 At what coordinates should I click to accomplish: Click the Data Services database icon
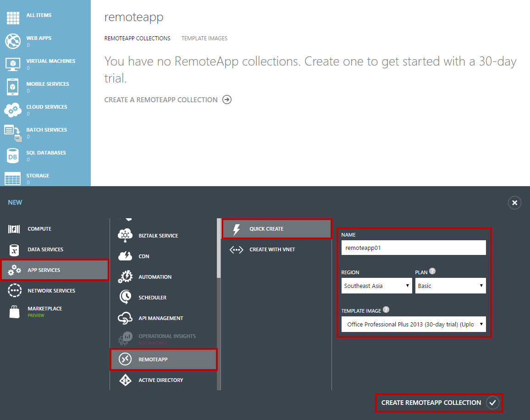pos(14,250)
